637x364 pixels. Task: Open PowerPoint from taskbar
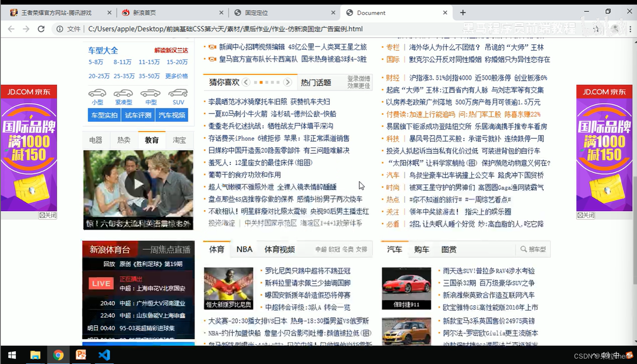(81, 355)
